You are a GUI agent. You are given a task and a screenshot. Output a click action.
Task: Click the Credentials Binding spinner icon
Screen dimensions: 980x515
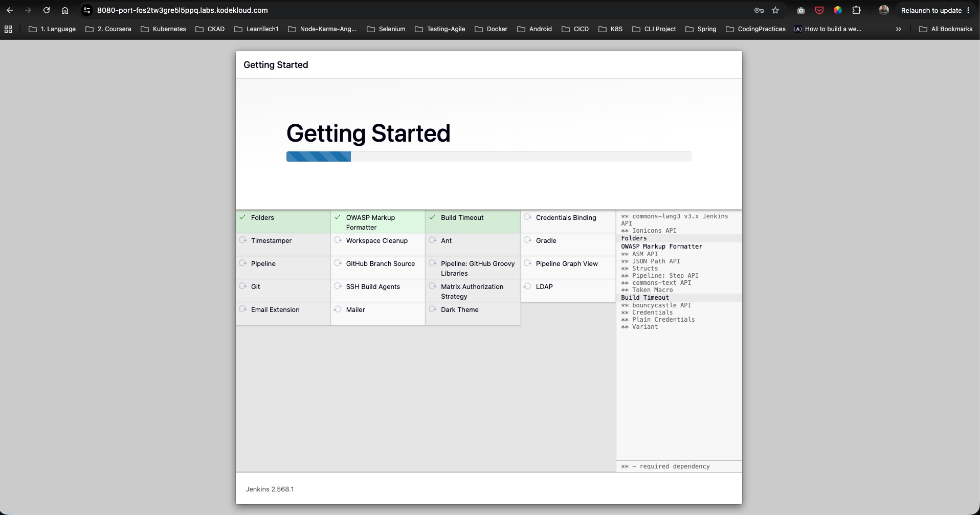coord(527,217)
